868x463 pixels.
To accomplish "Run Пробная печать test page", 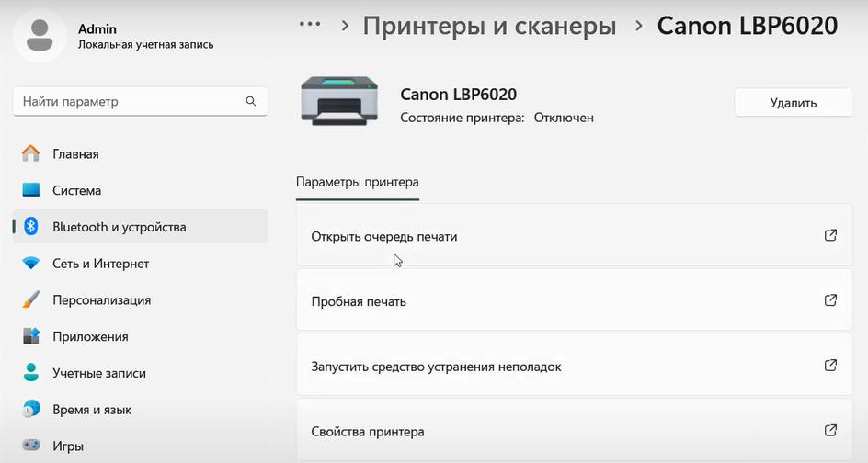I will click(x=575, y=300).
